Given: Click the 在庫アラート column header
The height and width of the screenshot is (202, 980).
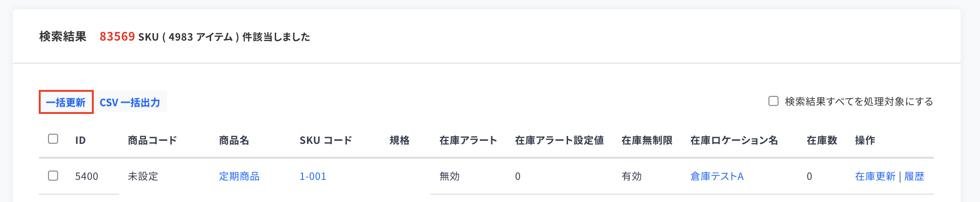Looking at the screenshot, I should 468,140.
